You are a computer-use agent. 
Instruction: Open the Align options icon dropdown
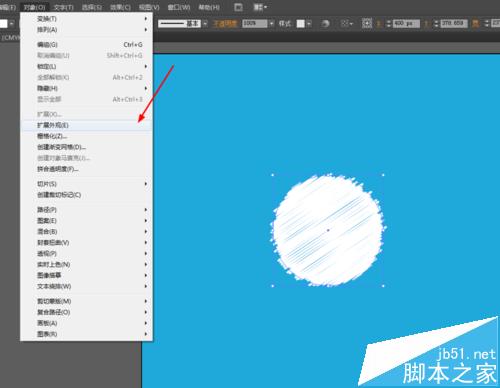coord(347,24)
